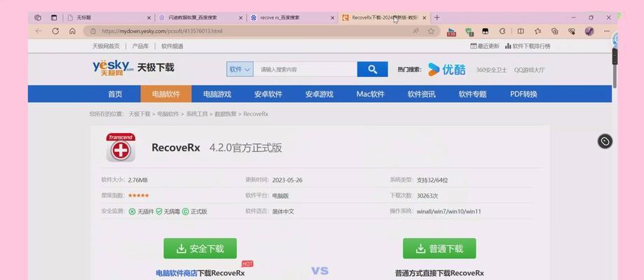This screenshot has height=280, width=644.
Task: Click the browser back arrow
Action: tap(39, 31)
